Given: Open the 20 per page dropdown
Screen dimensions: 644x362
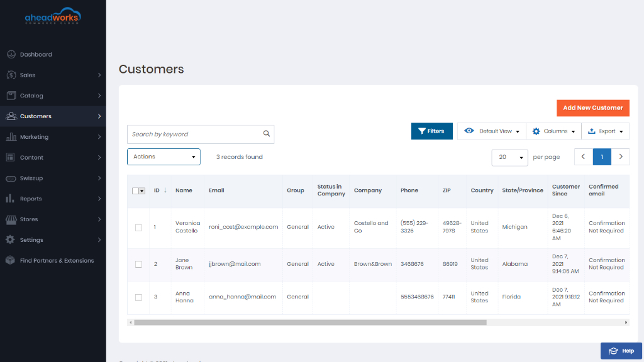Looking at the screenshot, I should tap(509, 157).
